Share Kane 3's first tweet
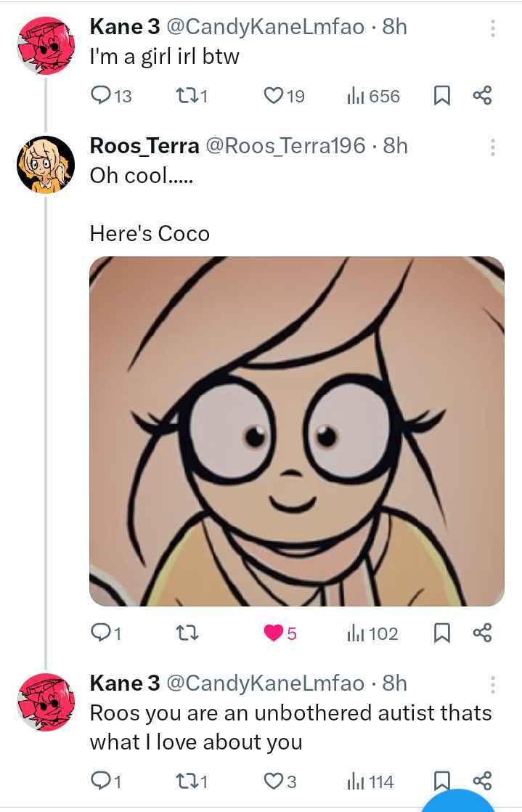The width and height of the screenshot is (522, 812). pos(482,96)
